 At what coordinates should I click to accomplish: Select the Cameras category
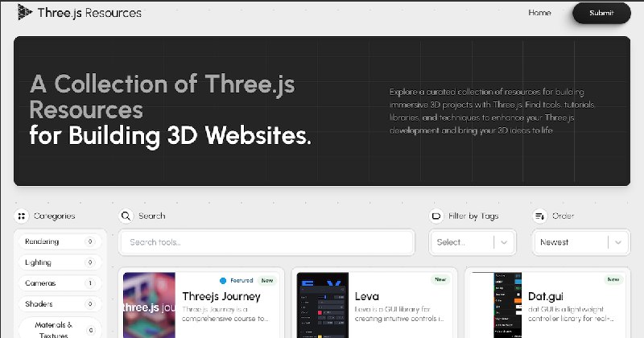[60, 283]
